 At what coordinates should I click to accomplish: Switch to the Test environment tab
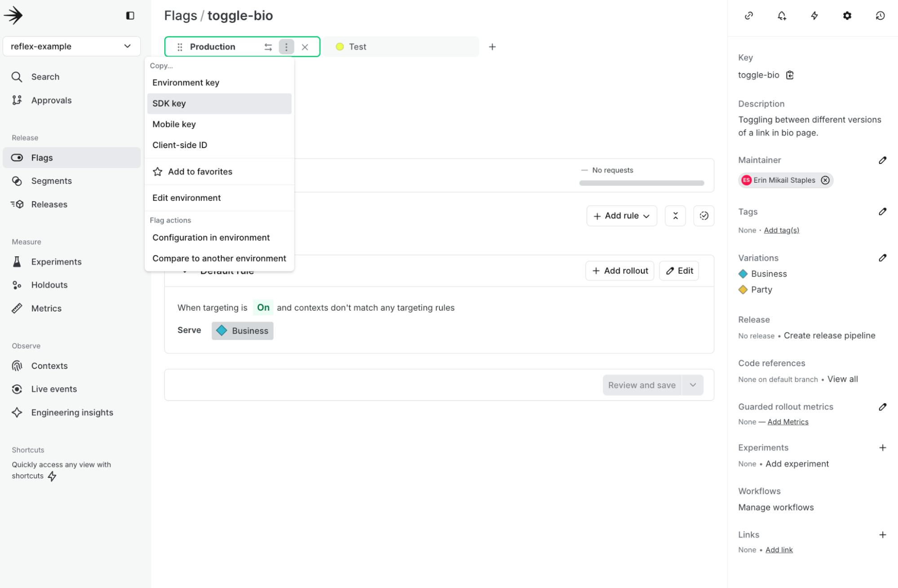[x=357, y=47]
